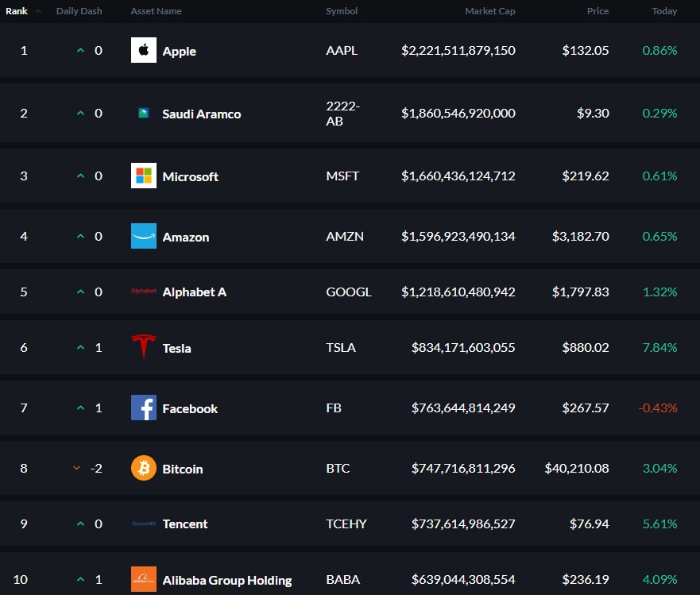The width and height of the screenshot is (700, 595).
Task: Sort by Price column header
Action: [598, 11]
